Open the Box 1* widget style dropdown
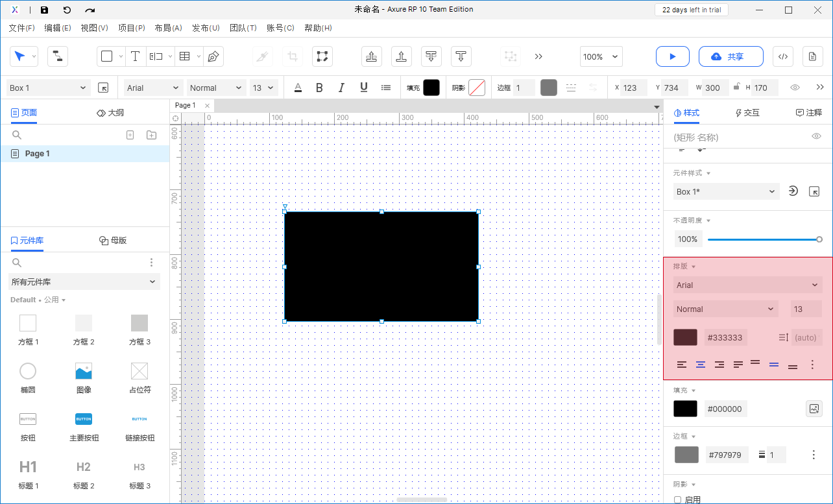The height and width of the screenshot is (504, 833). pos(726,191)
